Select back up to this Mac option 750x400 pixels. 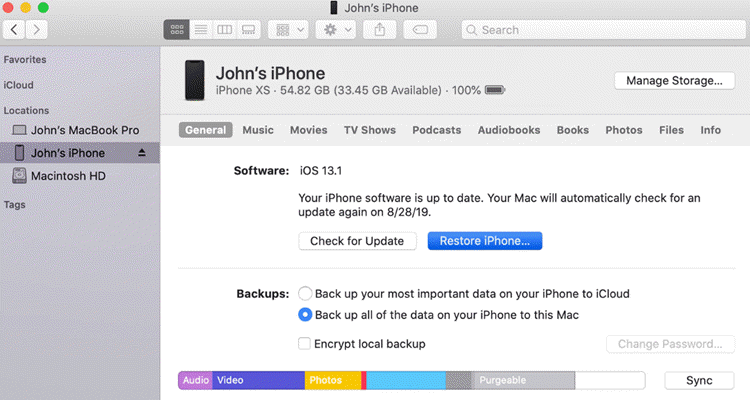click(x=305, y=315)
